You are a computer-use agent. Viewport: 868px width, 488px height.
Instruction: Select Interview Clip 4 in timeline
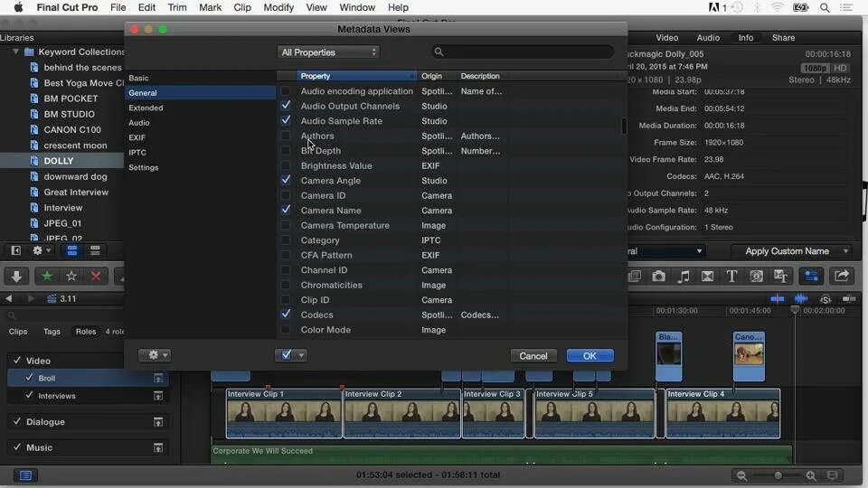(x=723, y=413)
